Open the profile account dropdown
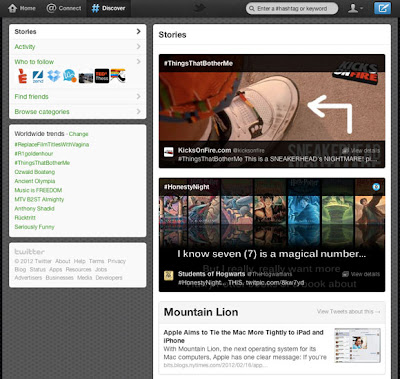This screenshot has width=400, height=379. tap(355, 8)
